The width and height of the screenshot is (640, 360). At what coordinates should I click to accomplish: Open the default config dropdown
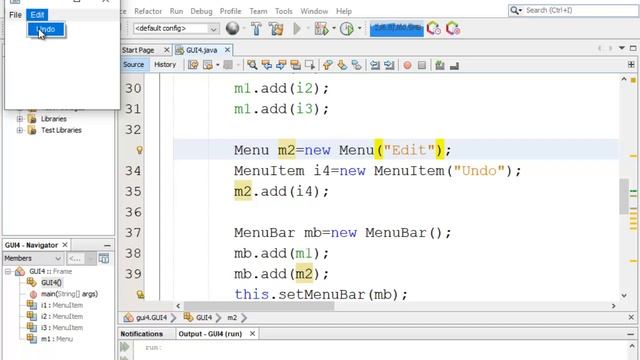pyautogui.click(x=176, y=28)
